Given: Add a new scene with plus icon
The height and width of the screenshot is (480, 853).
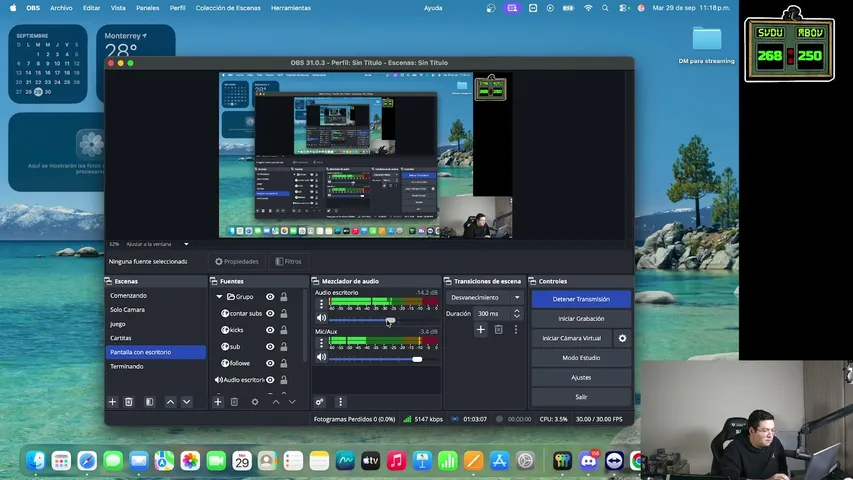Looking at the screenshot, I should 113,402.
